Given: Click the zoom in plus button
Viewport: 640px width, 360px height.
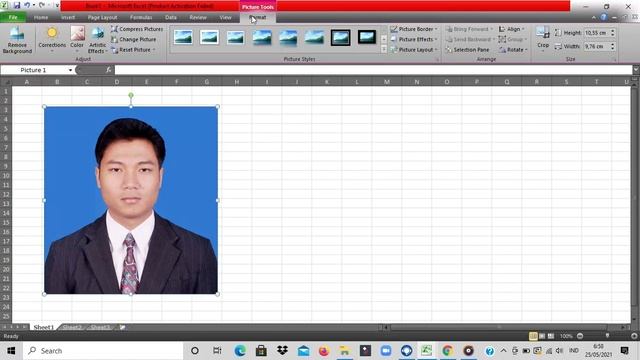Looking at the screenshot, I should [x=634, y=336].
